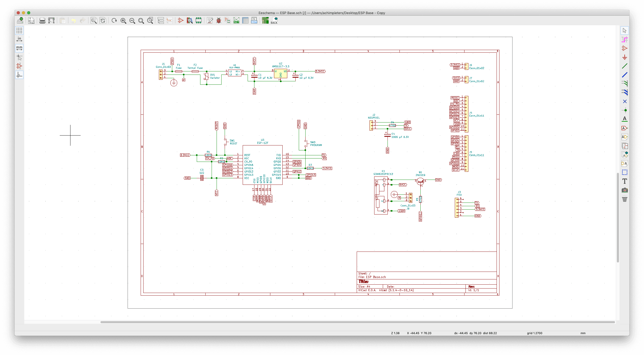Select the place wire tool

624,66
